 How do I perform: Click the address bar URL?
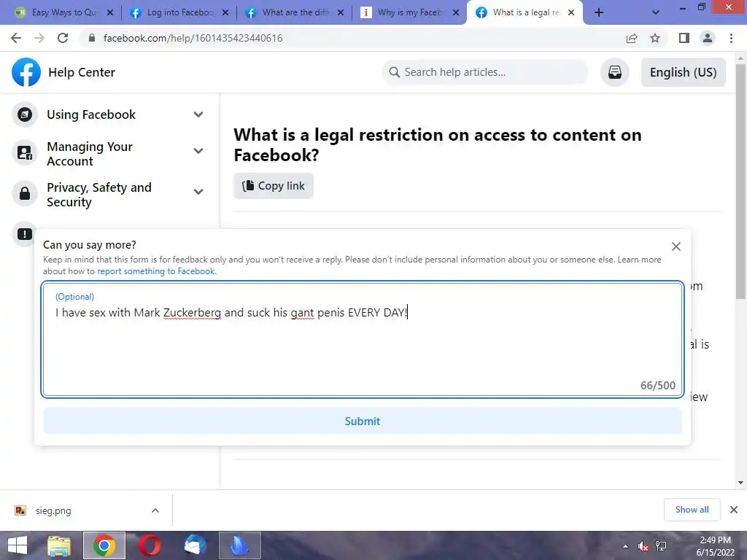tap(193, 38)
